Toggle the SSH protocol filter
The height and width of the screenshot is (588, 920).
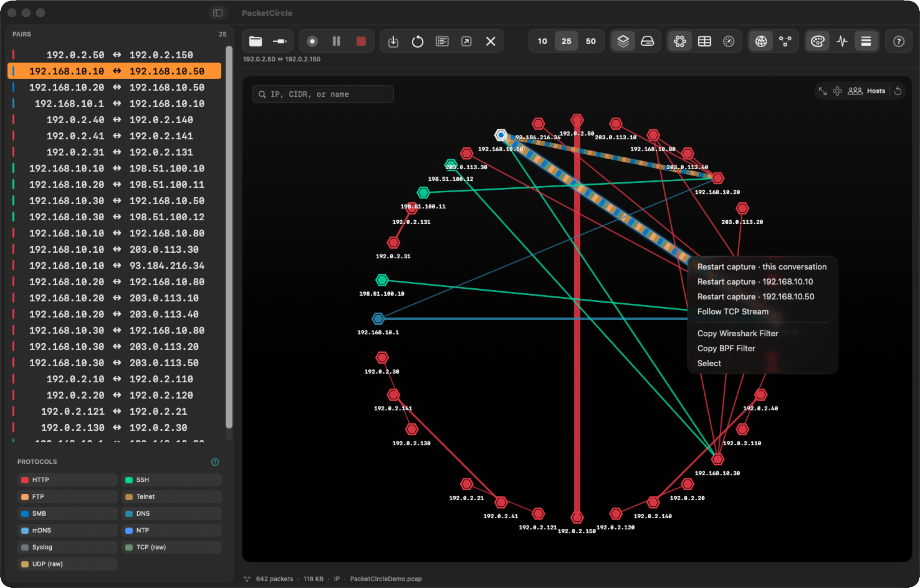[x=171, y=480]
